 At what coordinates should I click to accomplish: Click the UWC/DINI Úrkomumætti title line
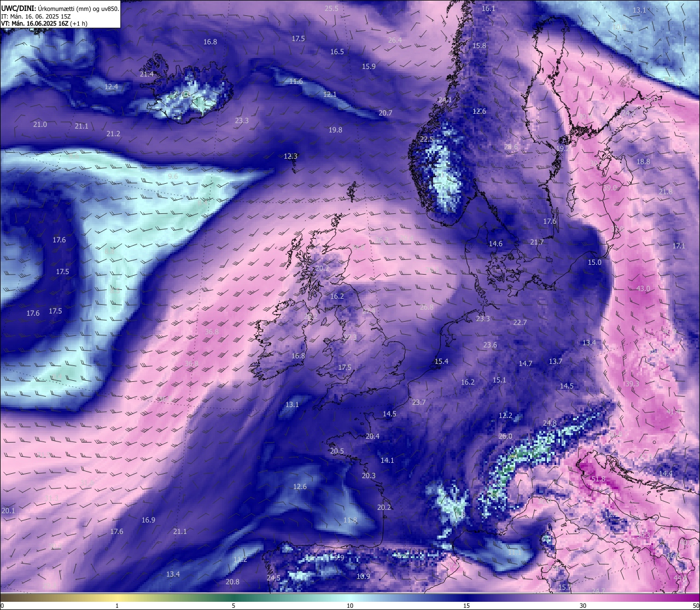click(x=60, y=8)
